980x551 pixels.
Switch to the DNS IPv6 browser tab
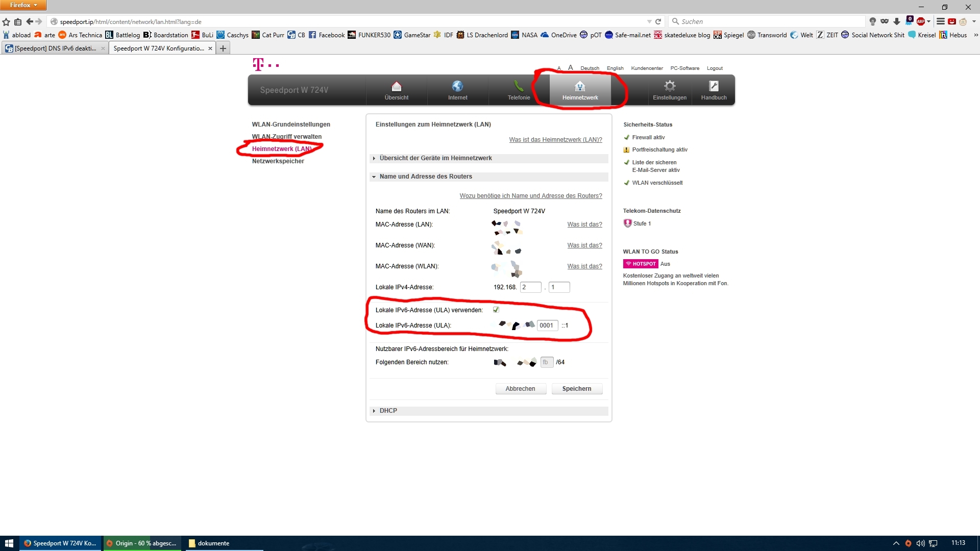(x=55, y=48)
